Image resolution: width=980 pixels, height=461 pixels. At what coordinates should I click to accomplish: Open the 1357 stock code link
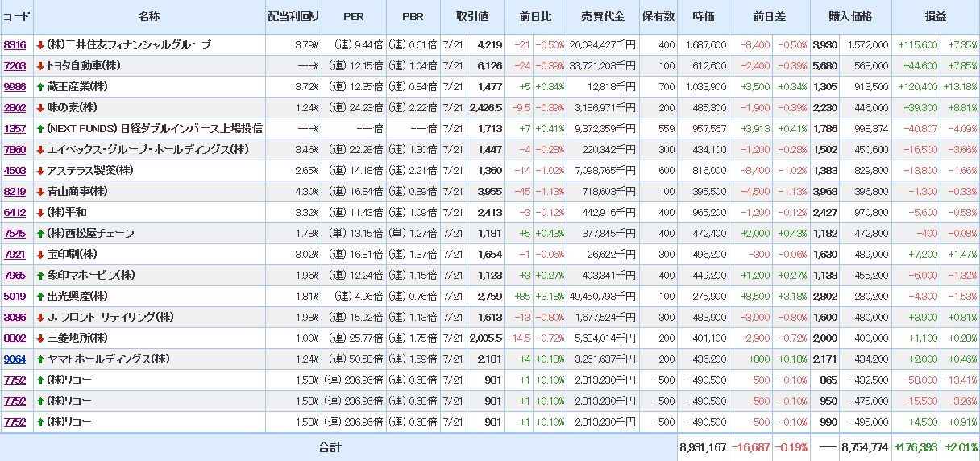(15, 129)
